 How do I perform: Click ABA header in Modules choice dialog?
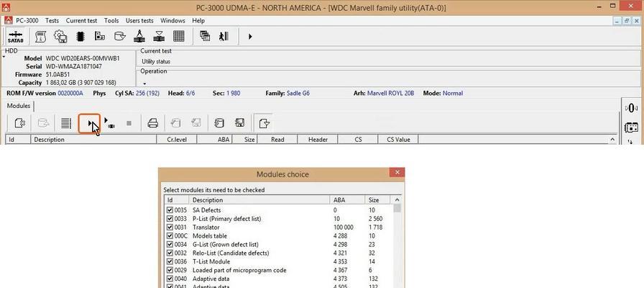click(347, 200)
